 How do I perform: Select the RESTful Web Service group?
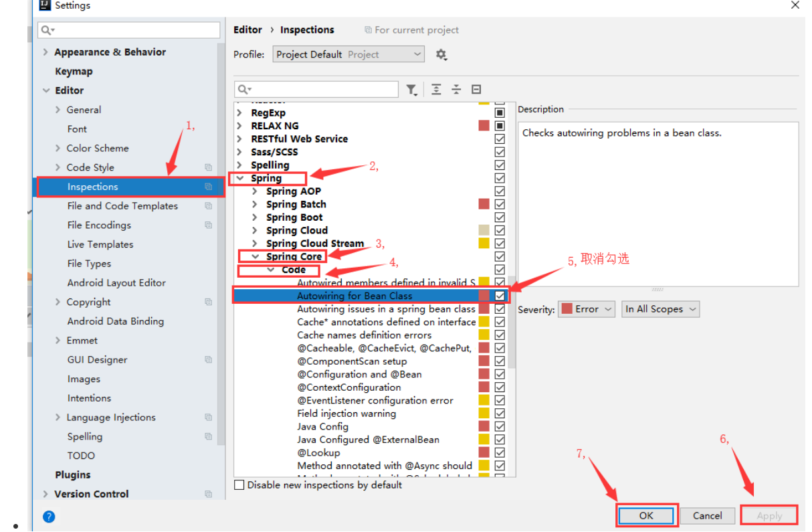click(300, 139)
